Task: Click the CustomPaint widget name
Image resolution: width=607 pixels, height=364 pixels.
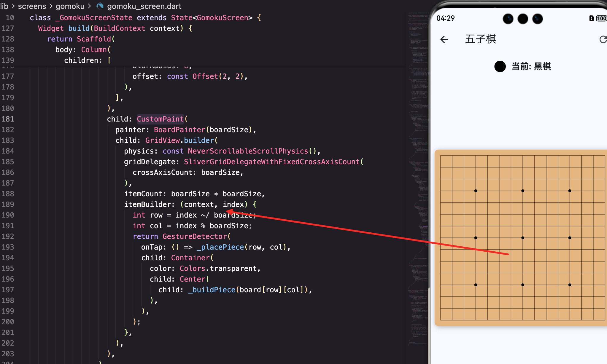Action: point(160,119)
